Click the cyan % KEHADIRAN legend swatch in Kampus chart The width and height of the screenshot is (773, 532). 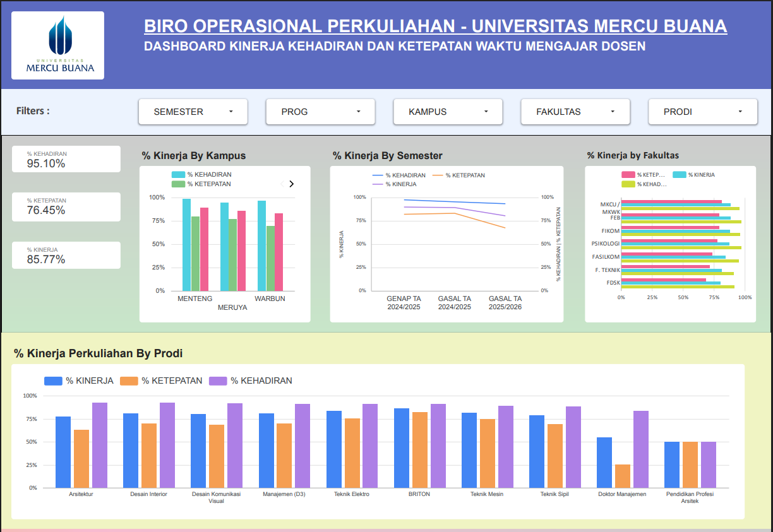coord(177,175)
